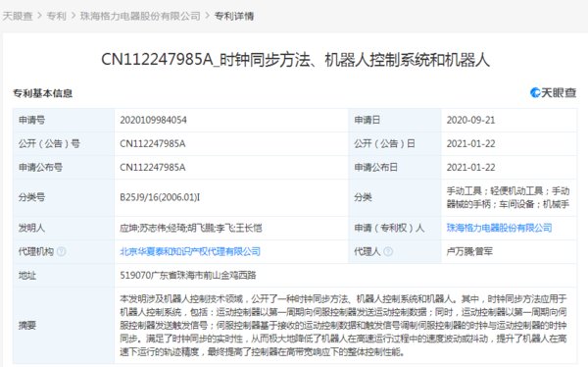Click the 天眼查 logo at right

(x=553, y=92)
